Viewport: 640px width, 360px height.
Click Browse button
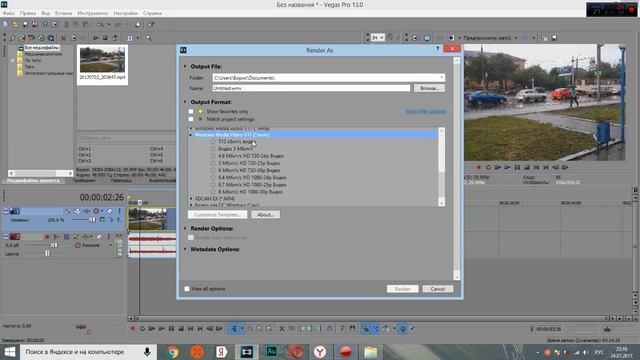429,88
